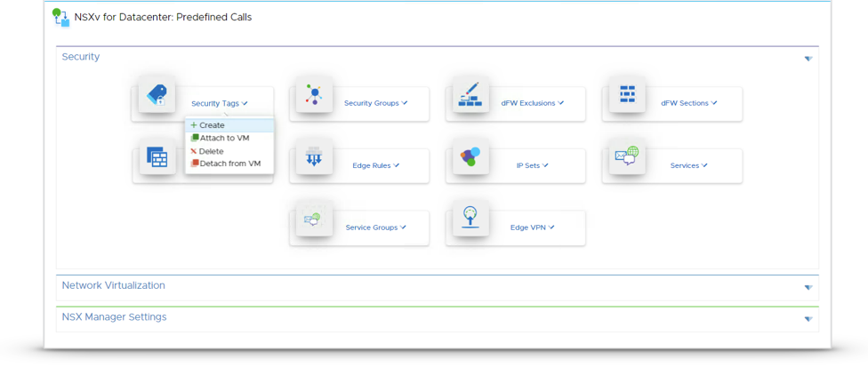Open the dFW Sections dropdown
The height and width of the screenshot is (367, 868).
click(x=689, y=103)
